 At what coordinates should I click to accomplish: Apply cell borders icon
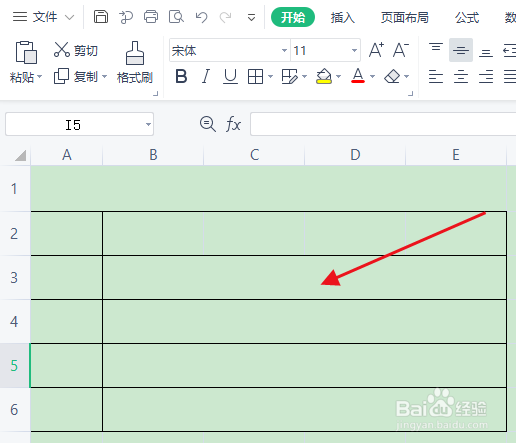pos(255,77)
